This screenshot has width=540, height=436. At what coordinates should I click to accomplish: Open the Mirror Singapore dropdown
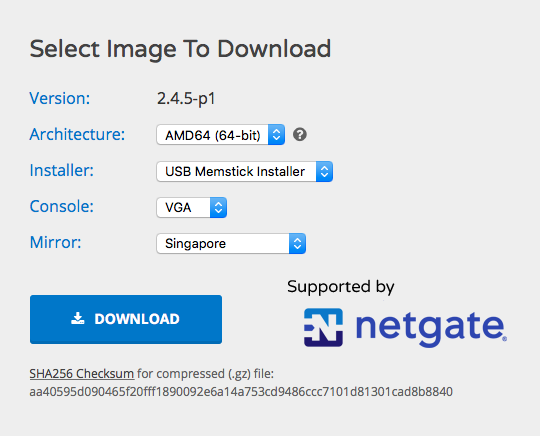coord(231,243)
